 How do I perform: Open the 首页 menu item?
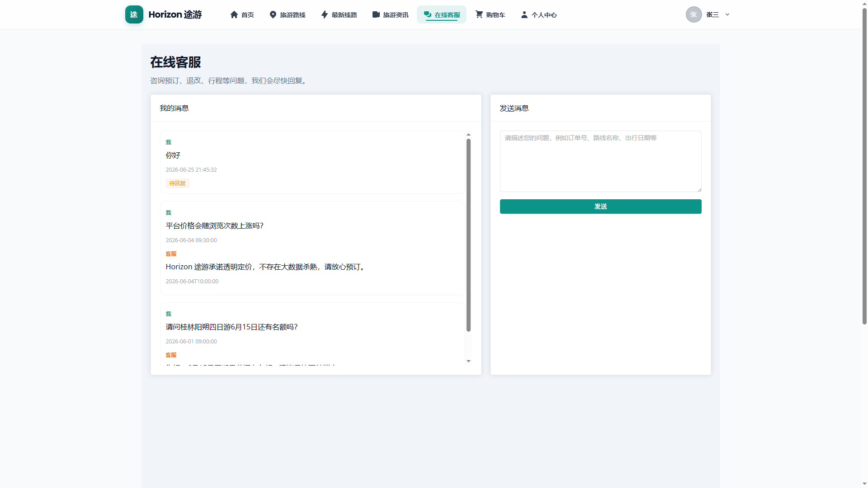point(242,14)
